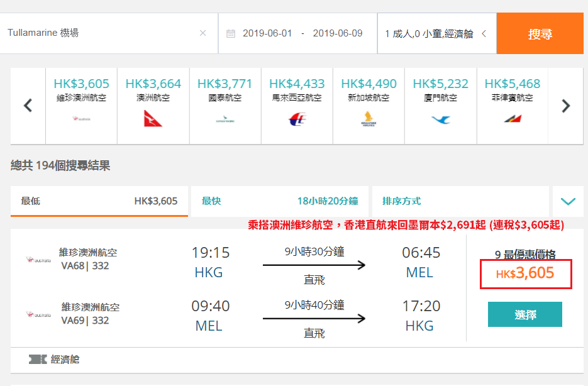Click 9小時40分鐘 duration text
Image resolution: width=588 pixels, height=386 pixels.
click(314, 305)
